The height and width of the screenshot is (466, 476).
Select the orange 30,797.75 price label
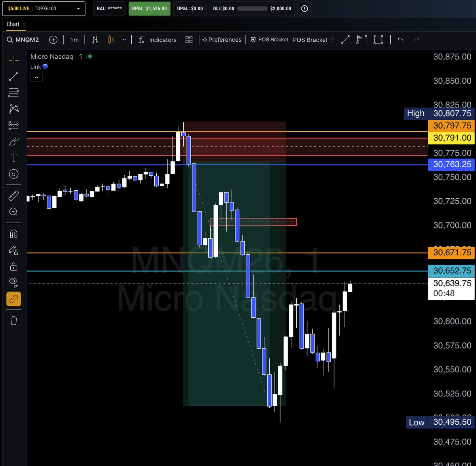(451, 126)
